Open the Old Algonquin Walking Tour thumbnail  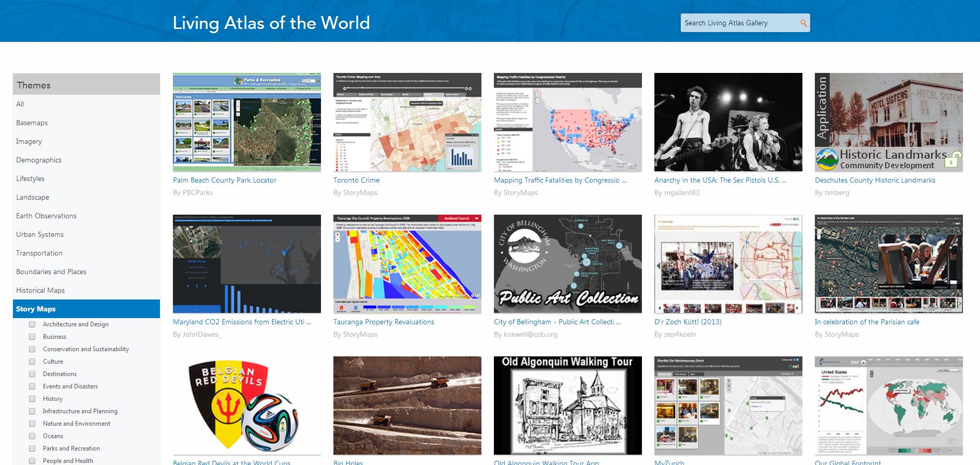(x=568, y=406)
